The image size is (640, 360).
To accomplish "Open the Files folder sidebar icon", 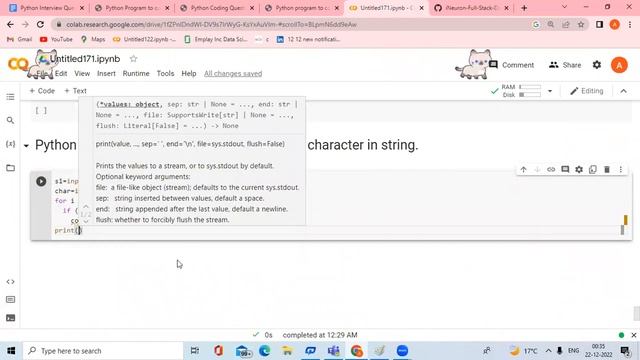I will click(x=11, y=168).
